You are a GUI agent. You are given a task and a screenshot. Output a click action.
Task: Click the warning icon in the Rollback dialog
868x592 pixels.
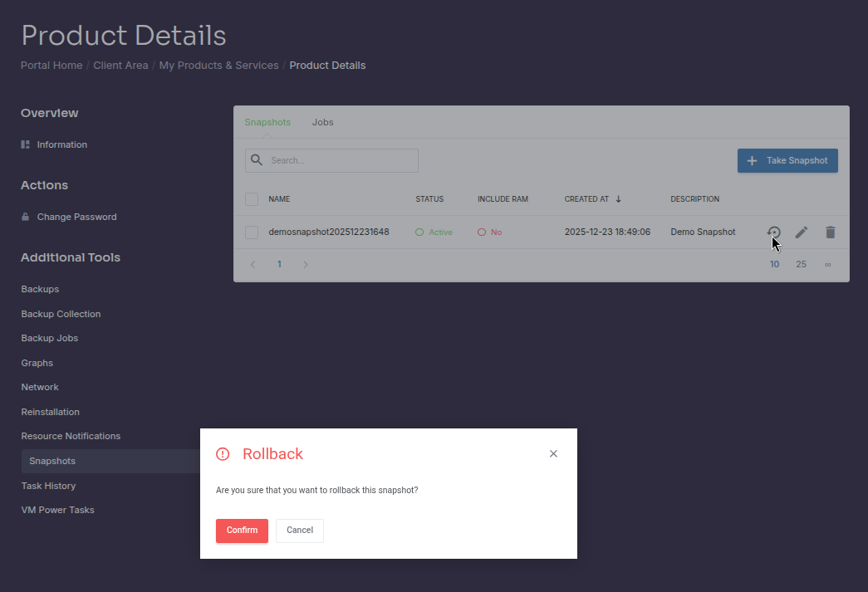coord(223,453)
